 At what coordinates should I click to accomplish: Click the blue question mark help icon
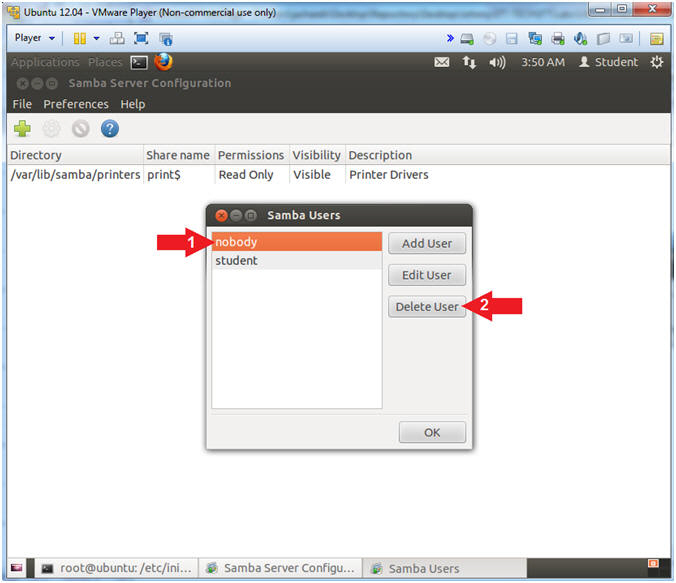click(x=110, y=129)
